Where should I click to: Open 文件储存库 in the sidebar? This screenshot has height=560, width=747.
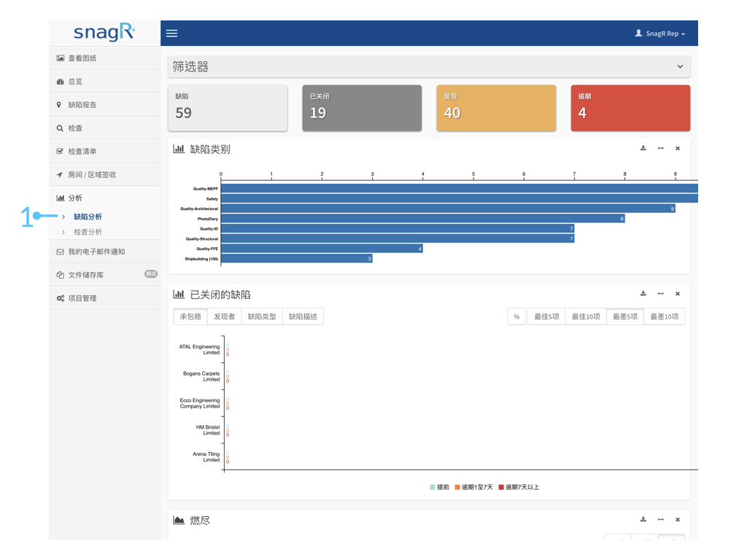tap(104, 275)
